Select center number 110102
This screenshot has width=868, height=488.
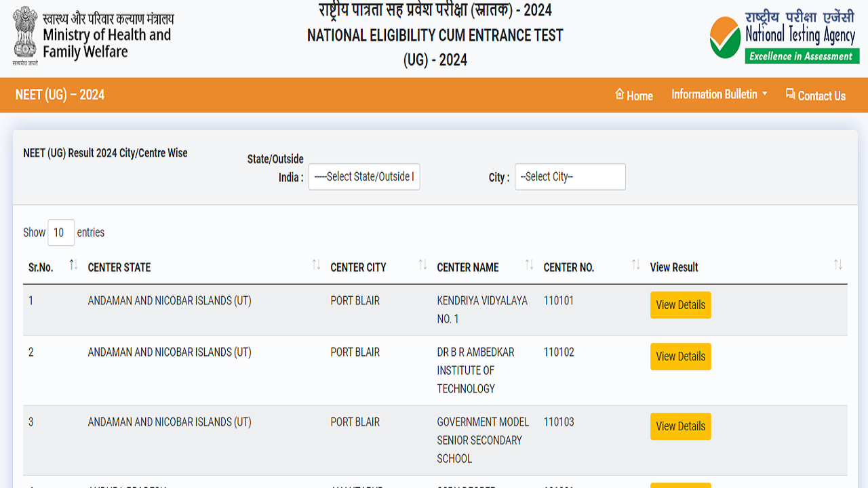559,352
